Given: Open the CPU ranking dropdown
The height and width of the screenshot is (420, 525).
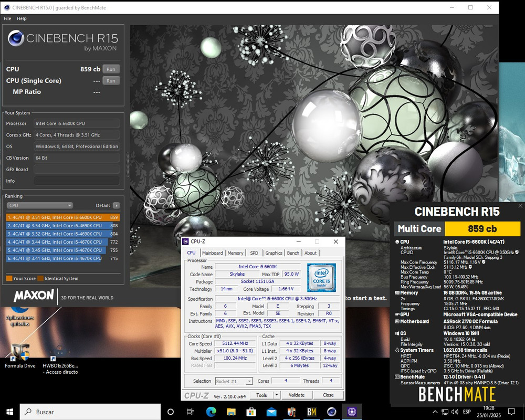Looking at the screenshot, I should [x=39, y=205].
